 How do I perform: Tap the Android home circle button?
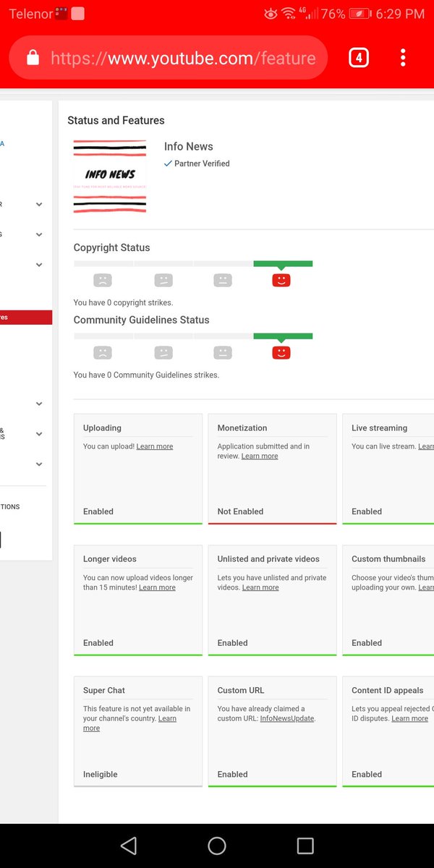pyautogui.click(x=217, y=846)
